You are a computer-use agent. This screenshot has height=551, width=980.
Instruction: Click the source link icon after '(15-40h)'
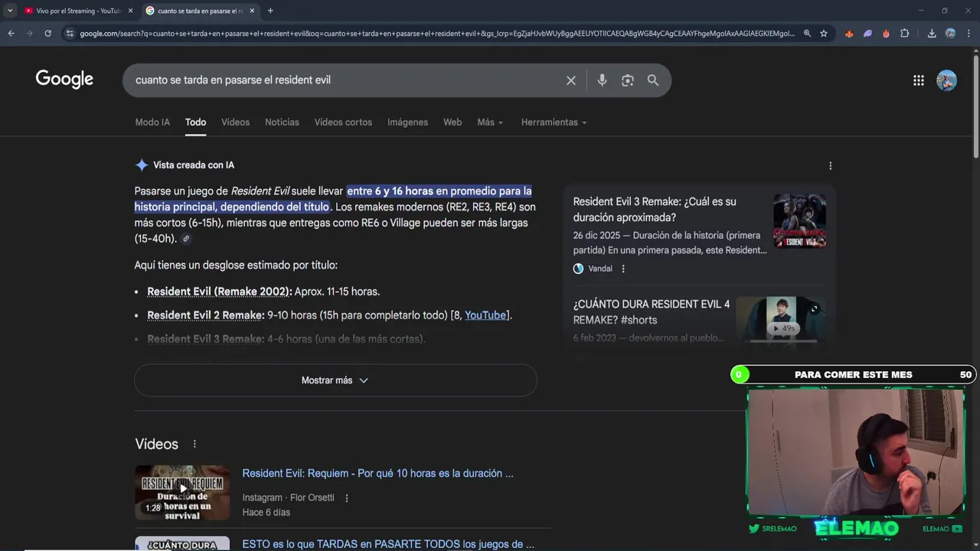pyautogui.click(x=185, y=239)
